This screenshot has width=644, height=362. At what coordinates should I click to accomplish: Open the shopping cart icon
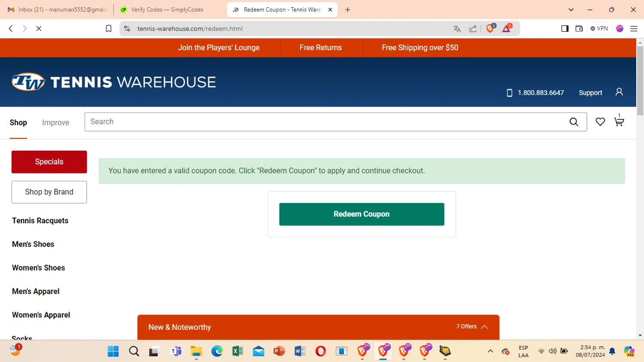[619, 122]
